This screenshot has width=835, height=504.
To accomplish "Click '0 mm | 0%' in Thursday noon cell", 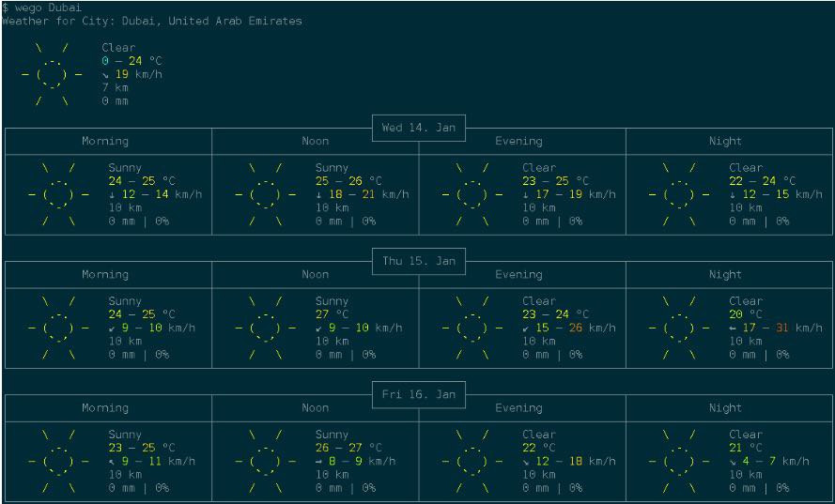I will pyautogui.click(x=345, y=355).
